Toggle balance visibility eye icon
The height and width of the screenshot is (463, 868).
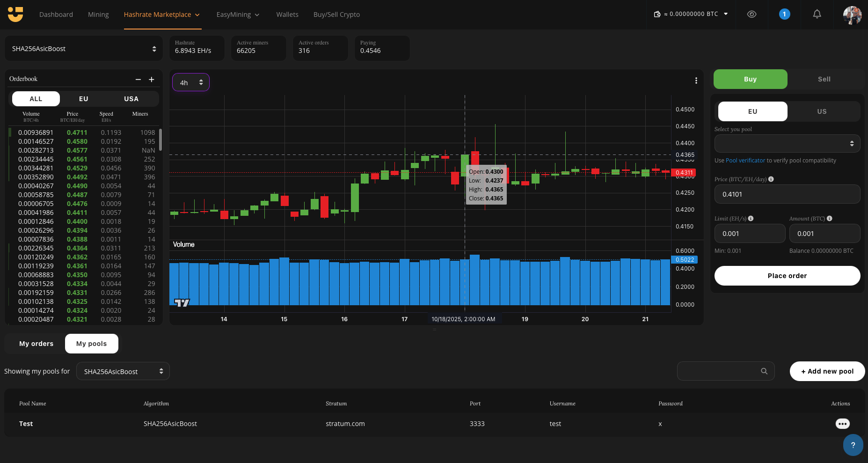[751, 15]
